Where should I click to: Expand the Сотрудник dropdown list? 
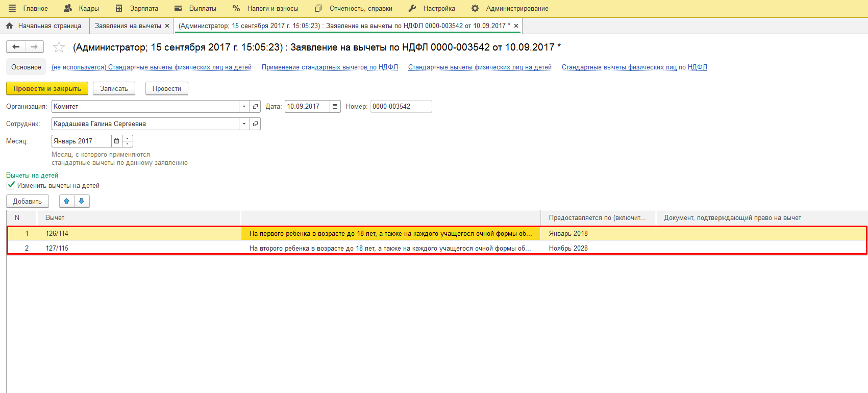tap(244, 124)
